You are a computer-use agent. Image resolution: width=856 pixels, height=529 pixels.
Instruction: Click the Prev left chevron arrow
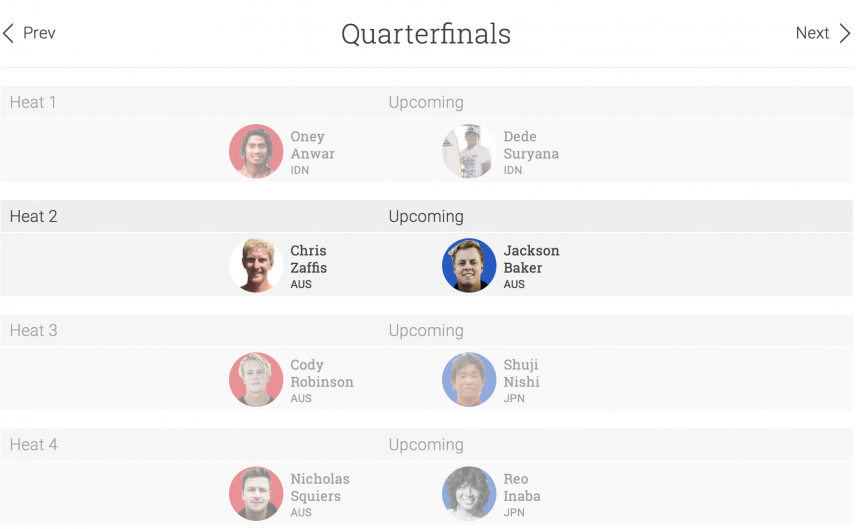(x=8, y=33)
